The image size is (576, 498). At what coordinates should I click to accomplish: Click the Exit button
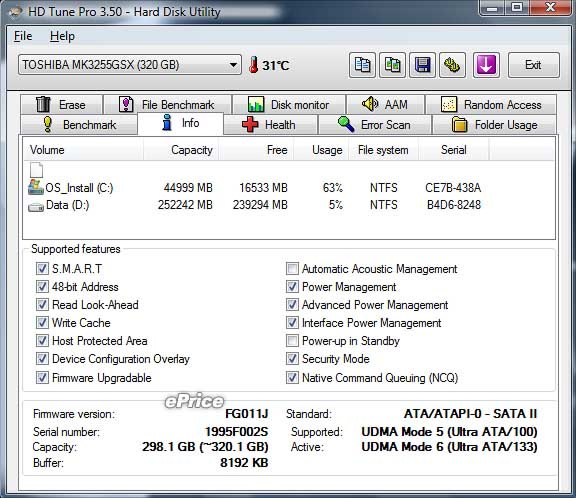pos(534,65)
